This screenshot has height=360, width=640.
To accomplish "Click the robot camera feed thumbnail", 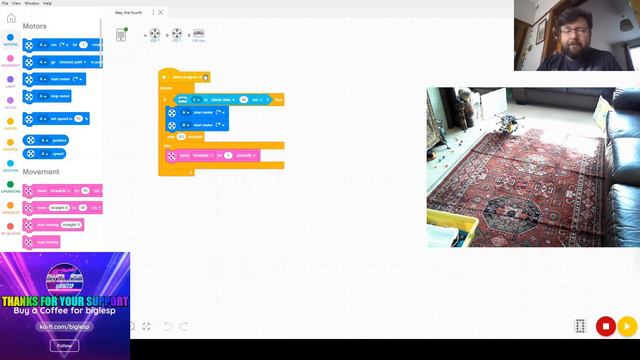I will (x=533, y=167).
